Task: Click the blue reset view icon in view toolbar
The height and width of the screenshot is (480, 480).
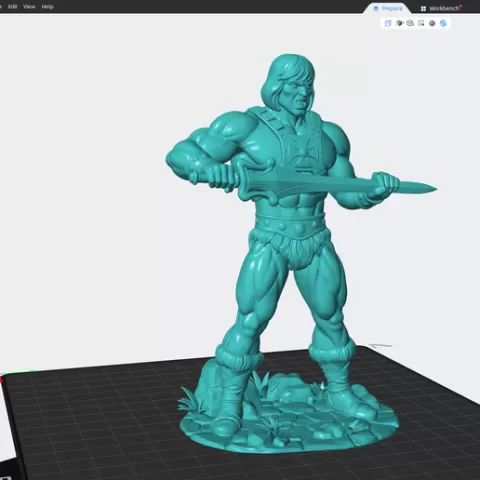Action: 388,23
